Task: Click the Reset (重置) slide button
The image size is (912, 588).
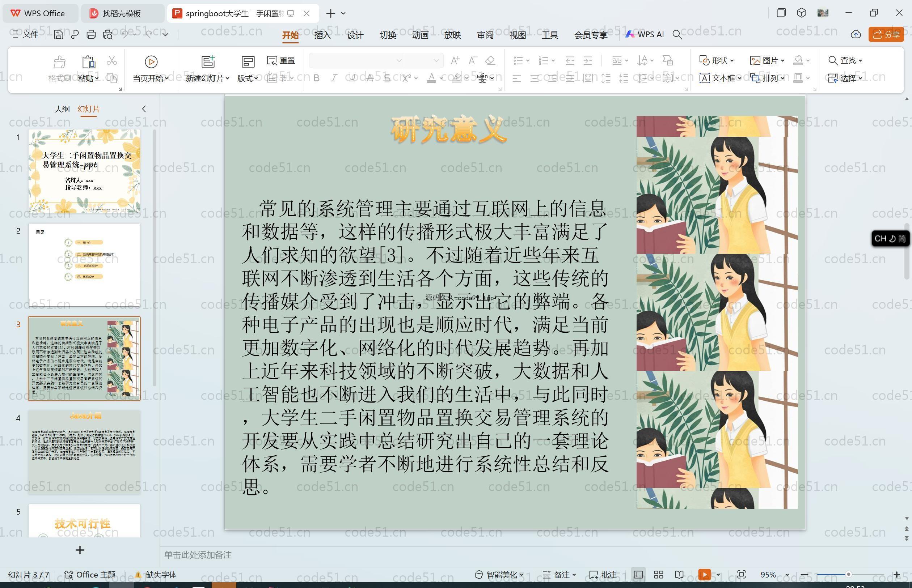Action: (x=281, y=60)
